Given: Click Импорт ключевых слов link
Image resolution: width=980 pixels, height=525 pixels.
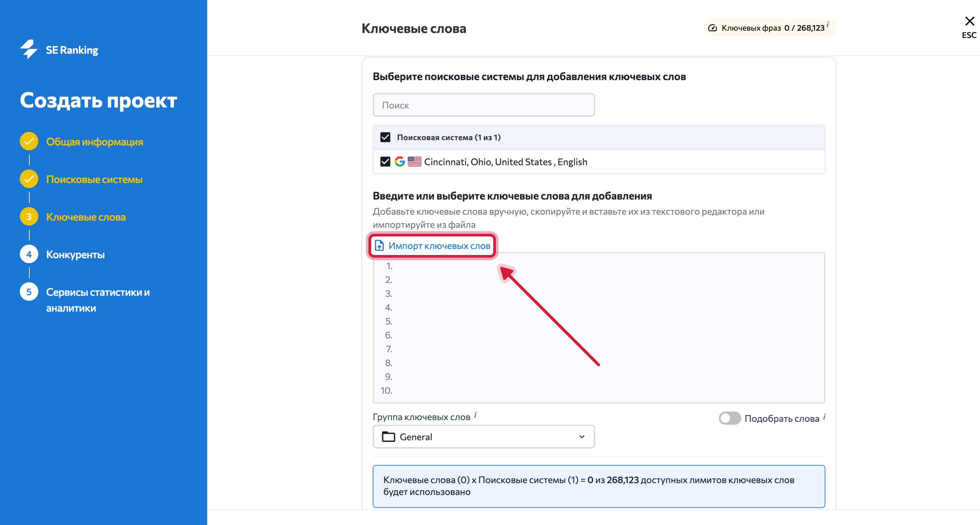Looking at the screenshot, I should pos(439,246).
